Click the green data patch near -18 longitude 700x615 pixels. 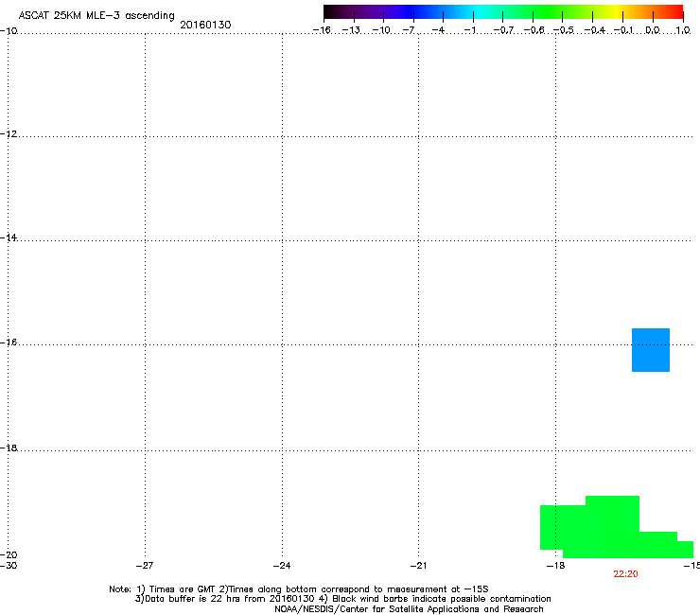click(617, 527)
